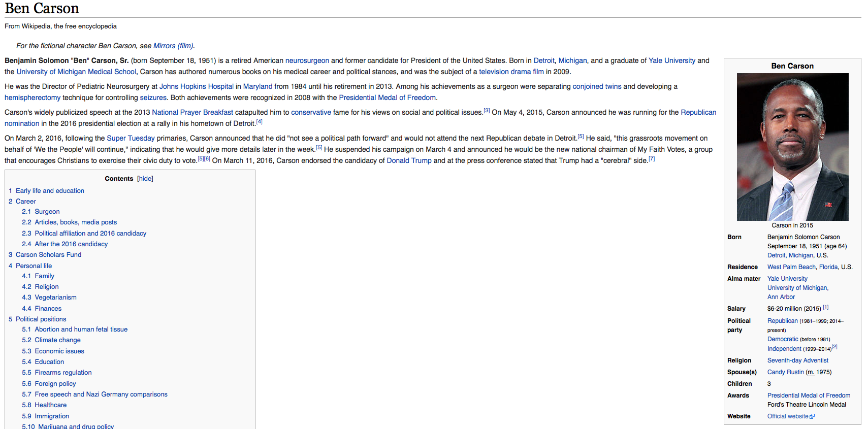Screen dimensions: 868x429
Task: Jump to After the 2016 candidacy section
Action: (x=71, y=244)
